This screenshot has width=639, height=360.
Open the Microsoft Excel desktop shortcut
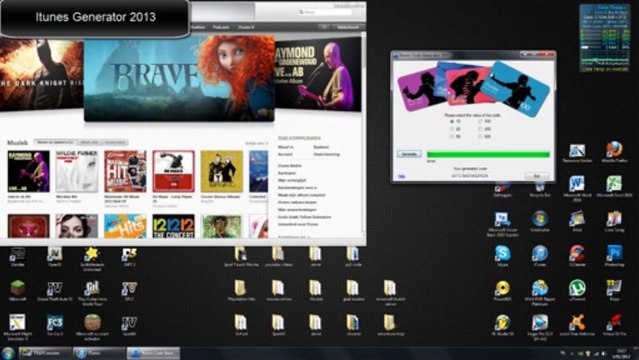pos(614,186)
